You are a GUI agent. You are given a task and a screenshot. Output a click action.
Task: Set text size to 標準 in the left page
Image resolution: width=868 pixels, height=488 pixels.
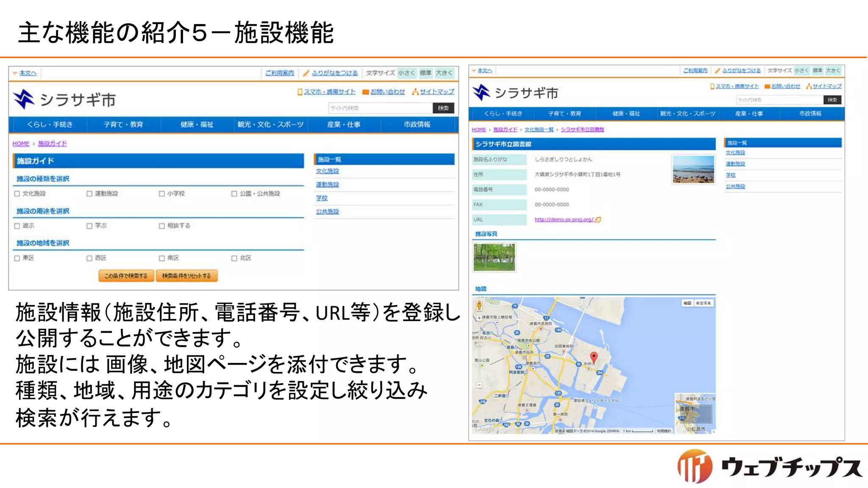(x=426, y=73)
